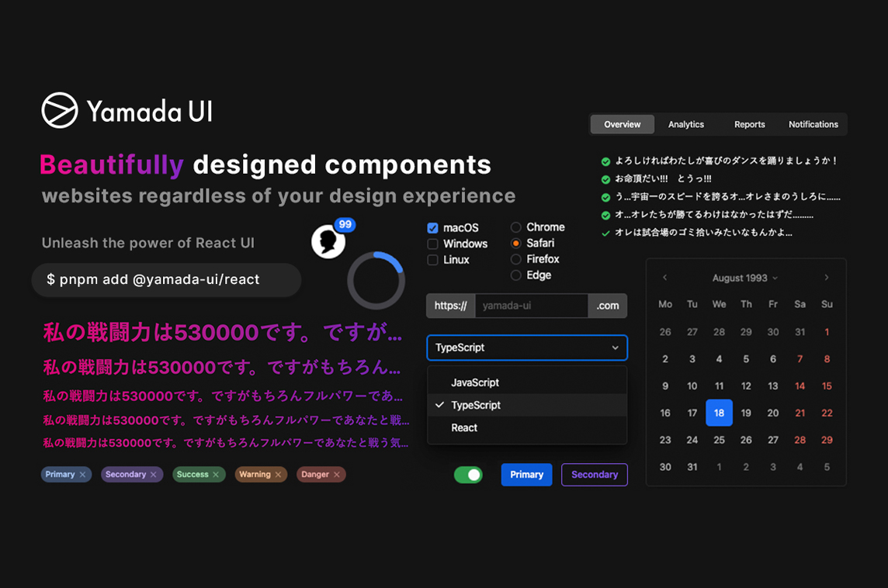Image resolution: width=888 pixels, height=588 pixels.
Task: Select day 22 in the calendar
Action: point(827,413)
